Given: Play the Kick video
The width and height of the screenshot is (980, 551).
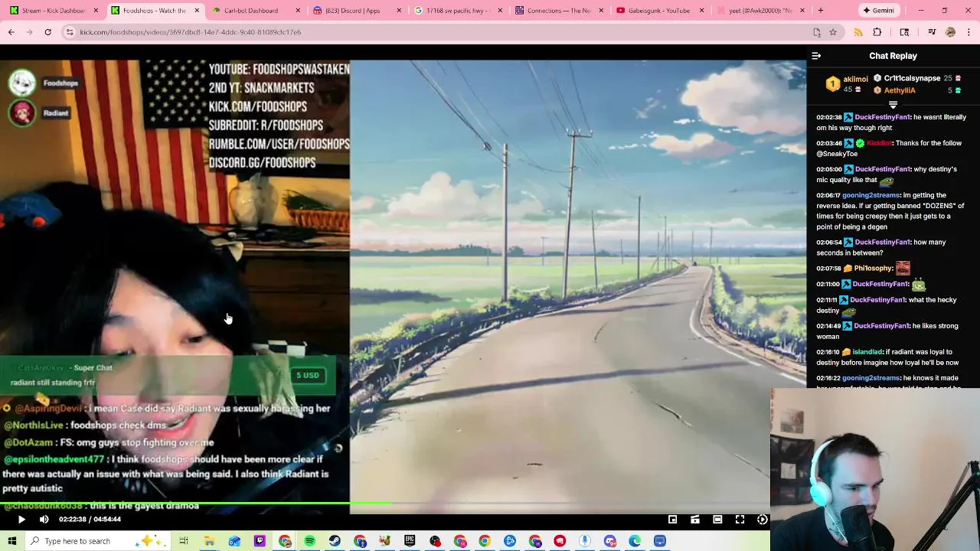Looking at the screenshot, I should [21, 520].
